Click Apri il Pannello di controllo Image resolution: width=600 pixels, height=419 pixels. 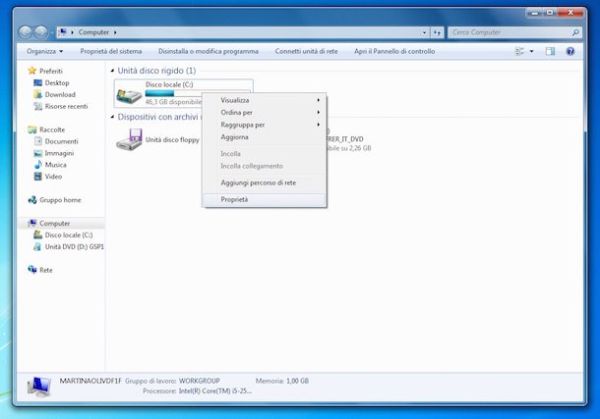[394, 50]
